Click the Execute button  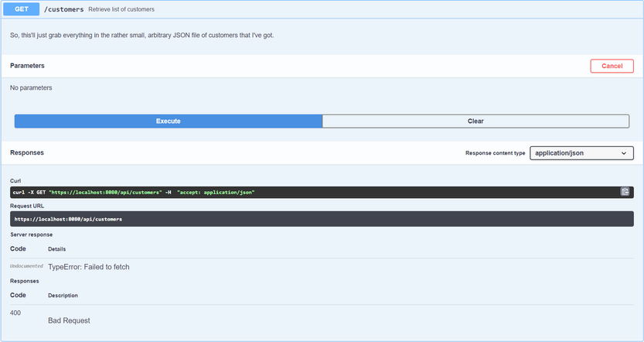pos(168,121)
